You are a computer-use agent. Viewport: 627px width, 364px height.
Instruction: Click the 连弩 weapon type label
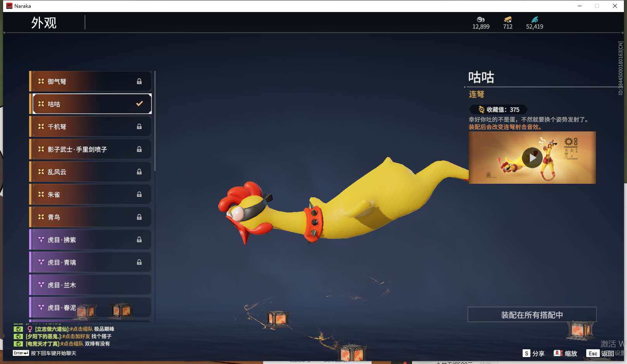tap(476, 94)
